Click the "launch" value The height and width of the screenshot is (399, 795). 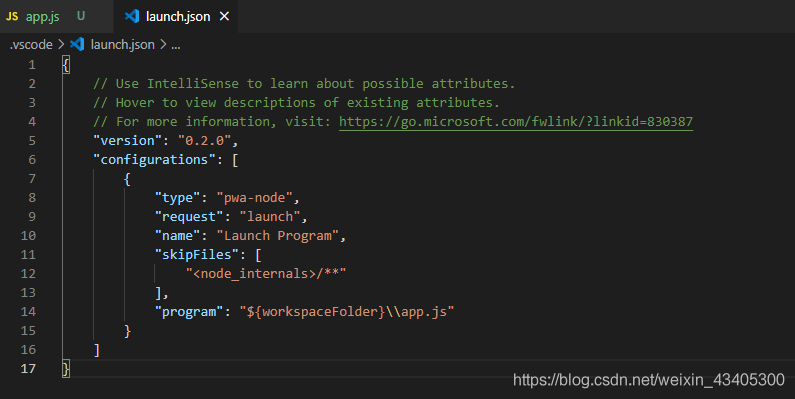point(270,216)
